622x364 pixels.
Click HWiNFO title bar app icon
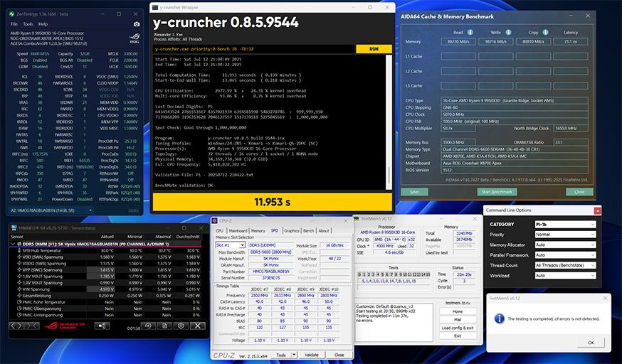pos(14,228)
